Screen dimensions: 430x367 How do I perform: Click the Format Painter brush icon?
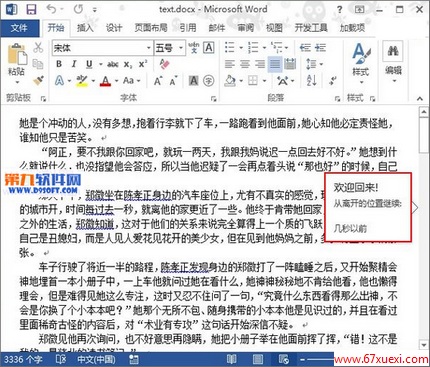[x=39, y=80]
